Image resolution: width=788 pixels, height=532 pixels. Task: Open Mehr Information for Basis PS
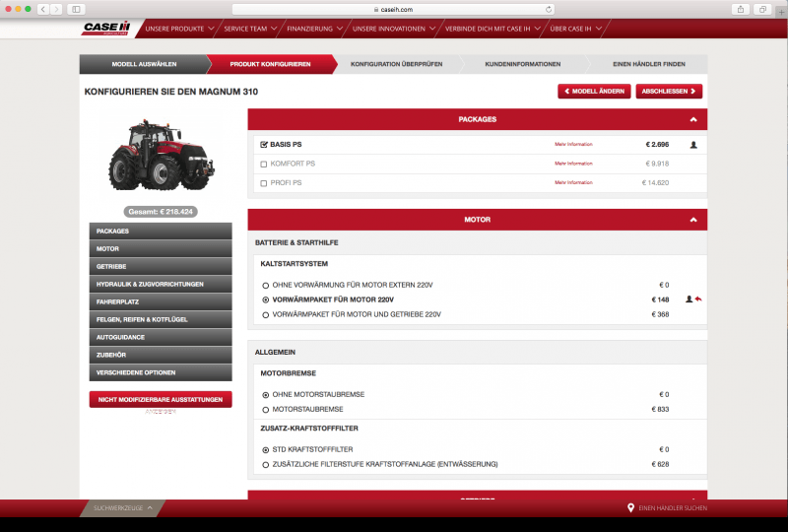573,144
